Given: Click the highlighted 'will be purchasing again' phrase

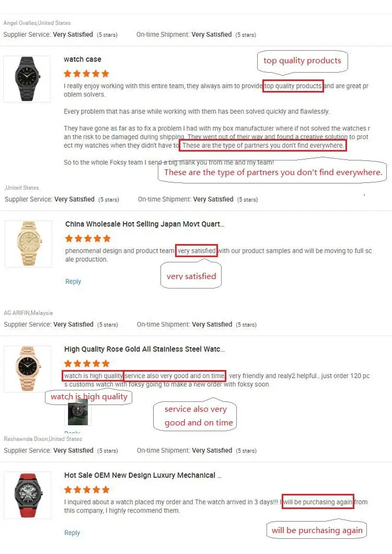Looking at the screenshot, I should (318, 502).
